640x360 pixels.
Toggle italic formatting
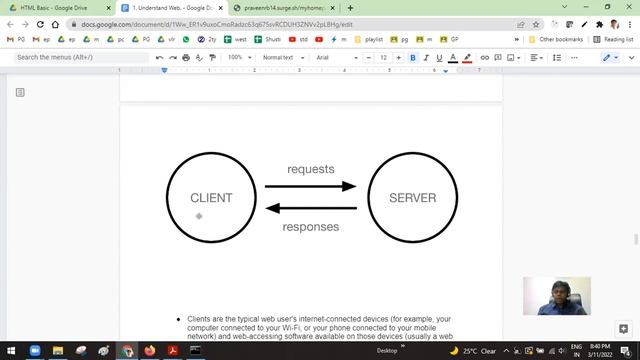(426, 58)
